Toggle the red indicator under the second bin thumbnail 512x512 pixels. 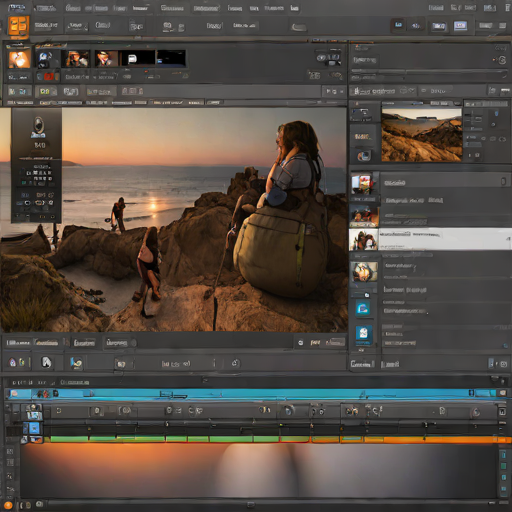pos(49,77)
